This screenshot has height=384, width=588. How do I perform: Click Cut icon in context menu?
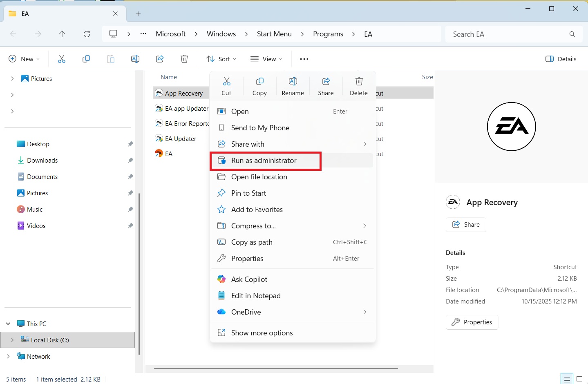coord(226,81)
